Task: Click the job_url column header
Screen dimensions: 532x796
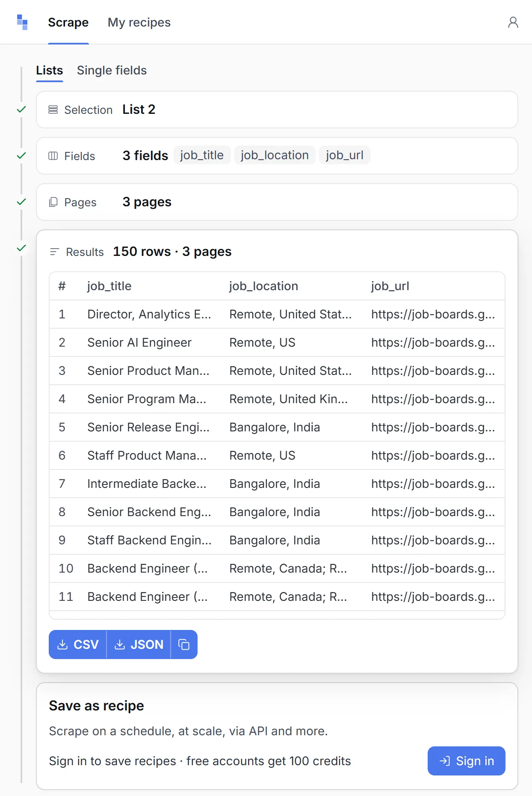Action: point(390,286)
